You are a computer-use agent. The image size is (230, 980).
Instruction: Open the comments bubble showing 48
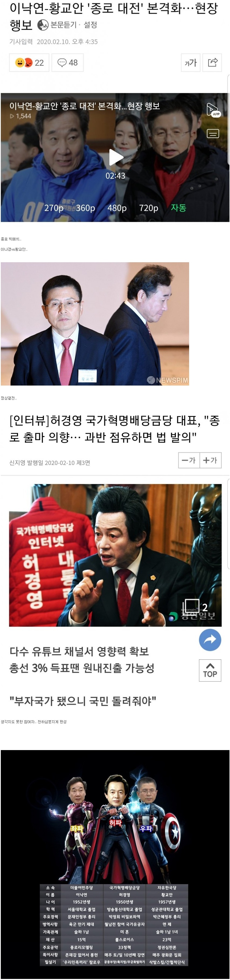point(67,63)
